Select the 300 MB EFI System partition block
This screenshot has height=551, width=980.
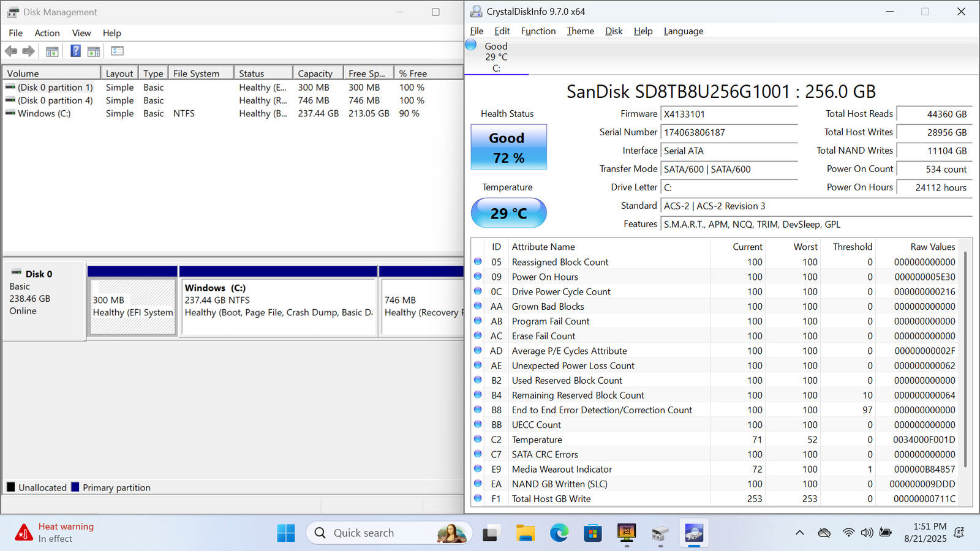[x=132, y=306]
